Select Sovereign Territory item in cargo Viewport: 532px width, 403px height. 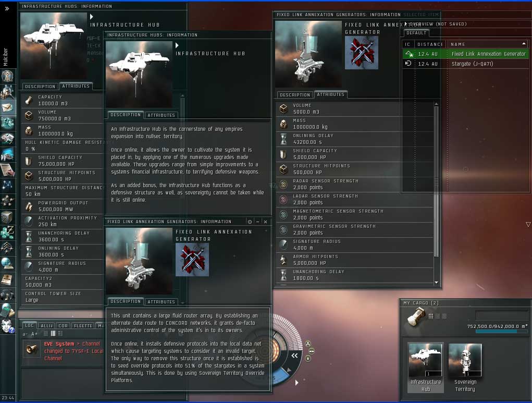pyautogui.click(x=465, y=368)
